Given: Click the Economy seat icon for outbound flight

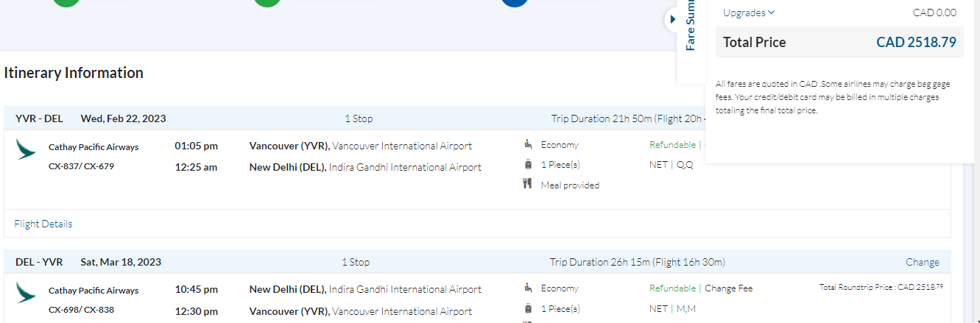Looking at the screenshot, I should tap(528, 144).
